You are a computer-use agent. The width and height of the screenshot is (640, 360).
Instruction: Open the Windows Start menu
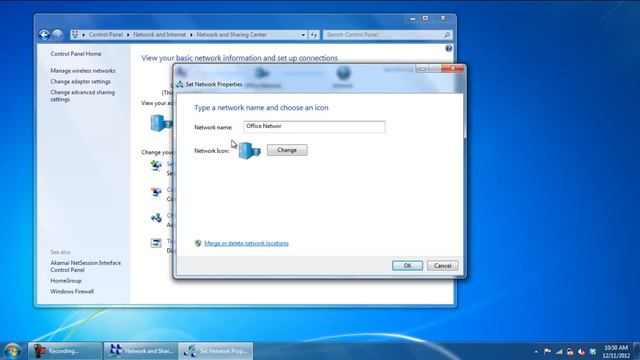pos(12,351)
